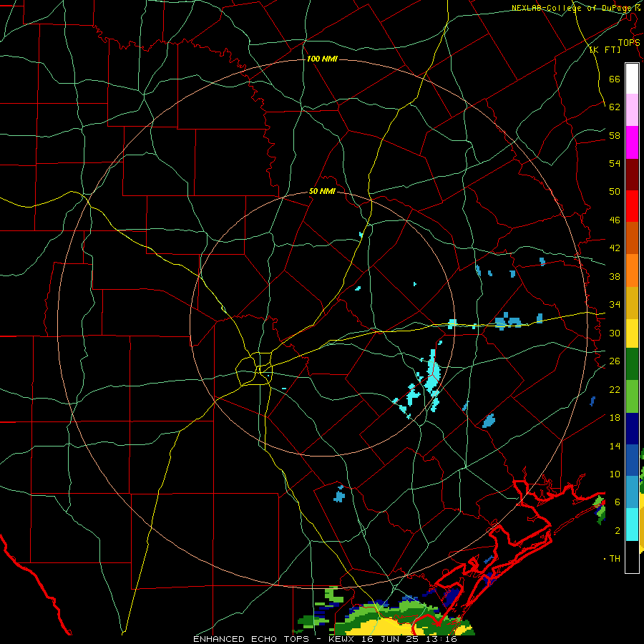This screenshot has height=644, width=644.
Task: Click the legend value 22
Action: (615, 389)
